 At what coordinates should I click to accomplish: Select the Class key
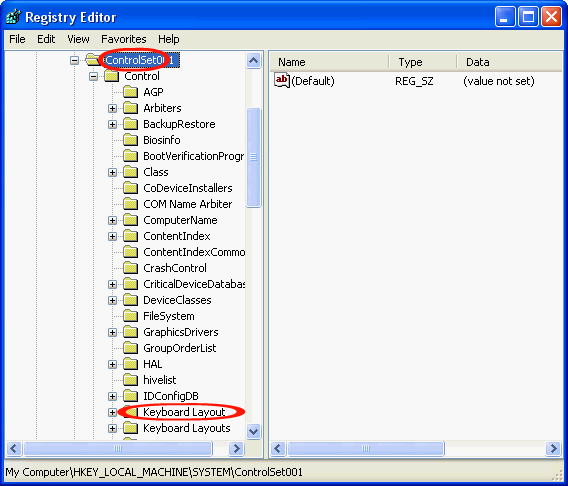coord(156,172)
